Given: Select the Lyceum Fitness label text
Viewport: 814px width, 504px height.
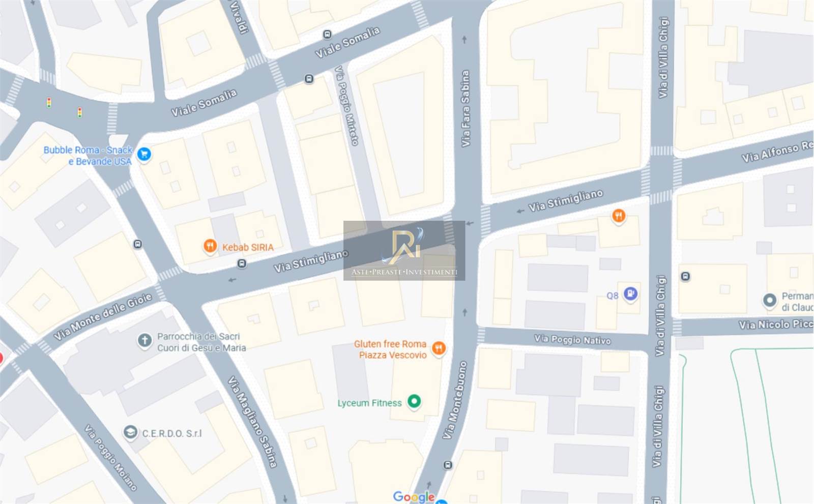Looking at the screenshot, I should [370, 403].
